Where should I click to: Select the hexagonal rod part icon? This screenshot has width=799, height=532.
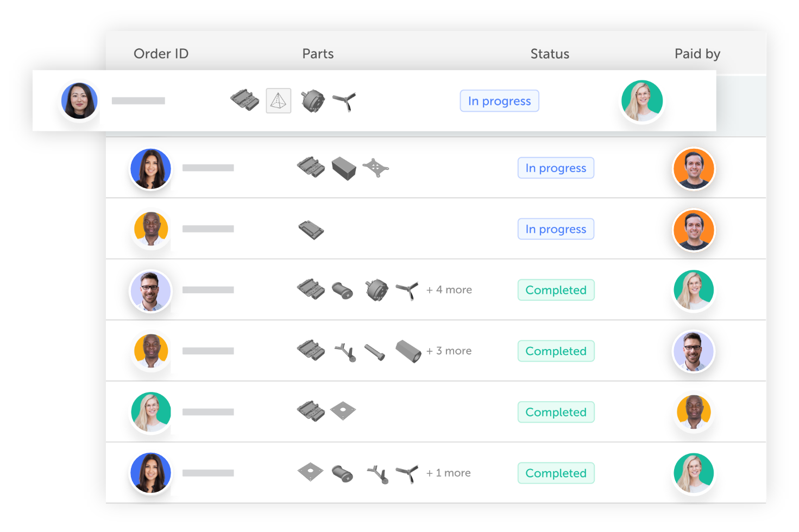[x=408, y=351]
